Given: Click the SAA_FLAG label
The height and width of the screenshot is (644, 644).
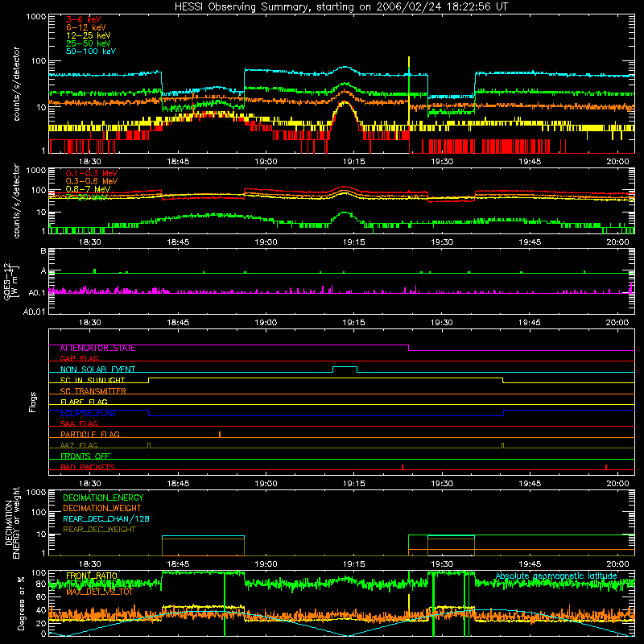Looking at the screenshot, I should point(79,423).
